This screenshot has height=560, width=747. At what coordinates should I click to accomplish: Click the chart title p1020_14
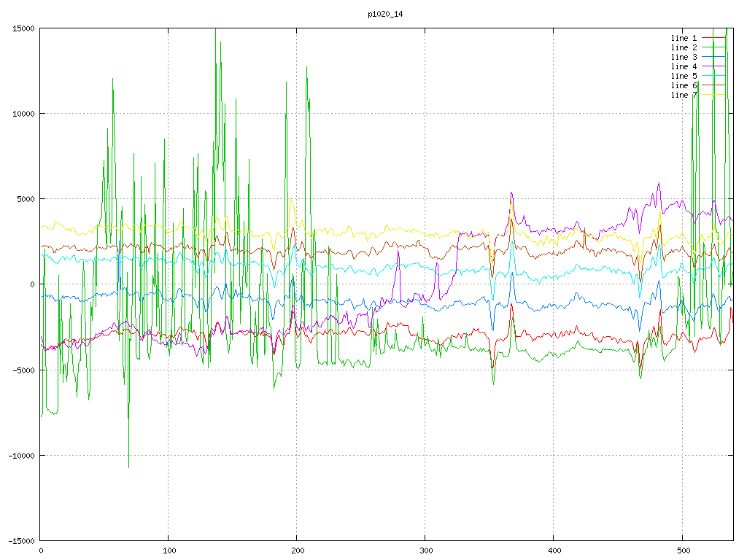pyautogui.click(x=385, y=14)
